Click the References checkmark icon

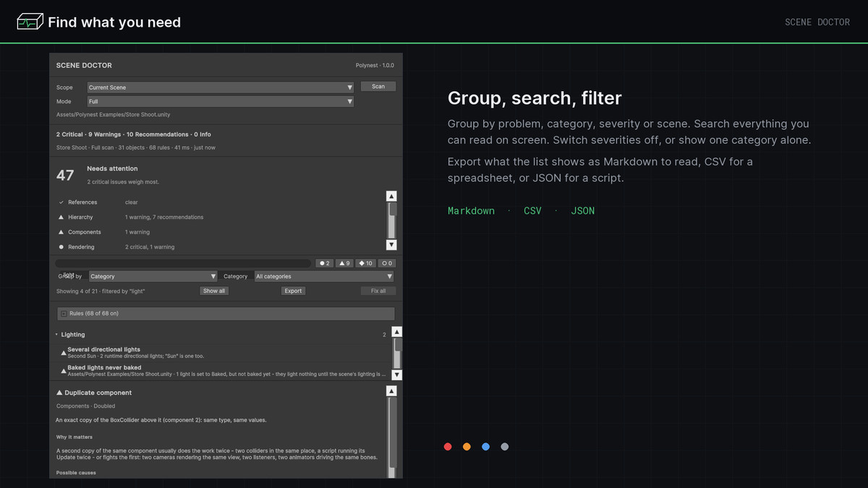tap(61, 202)
